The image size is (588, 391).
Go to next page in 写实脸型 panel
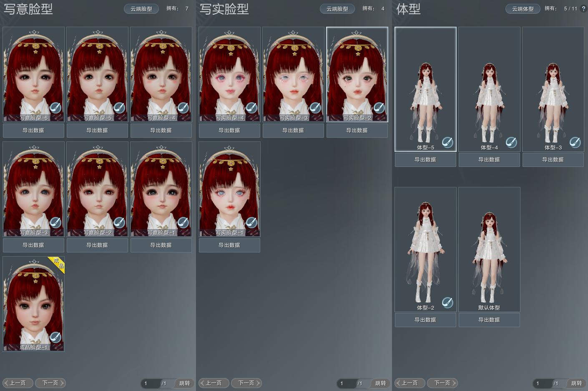tap(246, 383)
